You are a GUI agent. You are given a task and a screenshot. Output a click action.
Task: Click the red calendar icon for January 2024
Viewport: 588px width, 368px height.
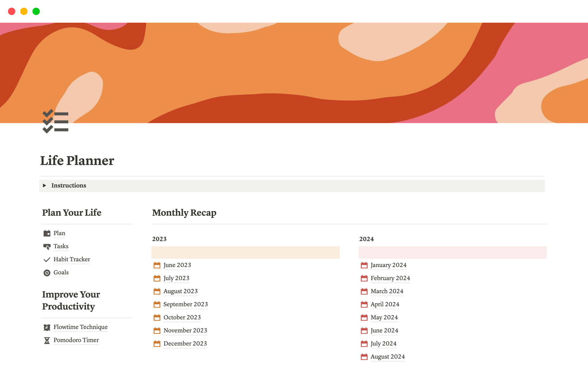(364, 265)
